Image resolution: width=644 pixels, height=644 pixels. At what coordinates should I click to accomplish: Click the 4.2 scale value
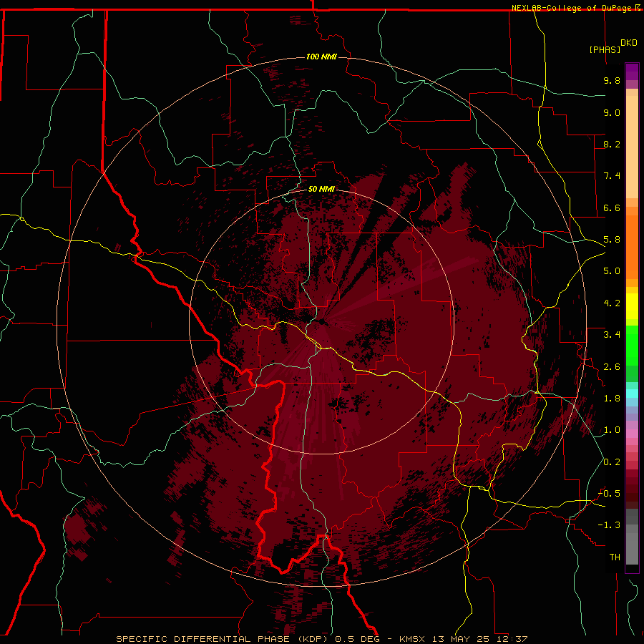pyautogui.click(x=612, y=303)
